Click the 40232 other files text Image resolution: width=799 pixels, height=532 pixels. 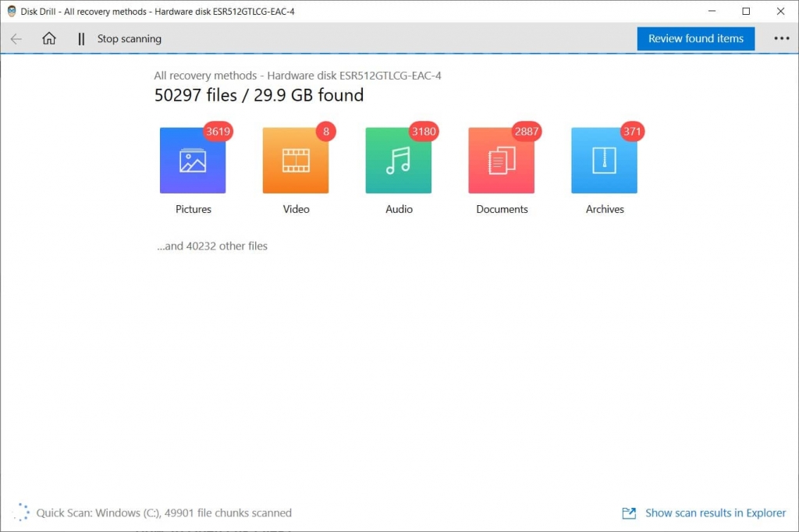[212, 246]
